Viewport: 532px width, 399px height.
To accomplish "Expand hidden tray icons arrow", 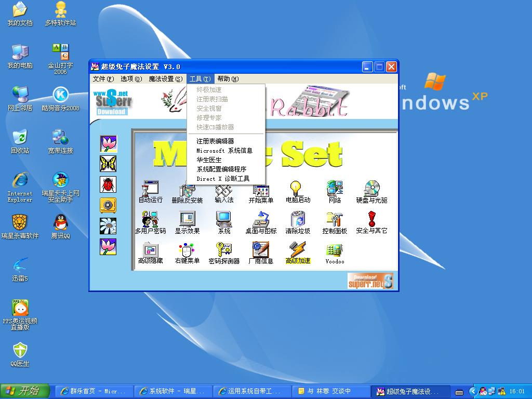I will point(473,392).
